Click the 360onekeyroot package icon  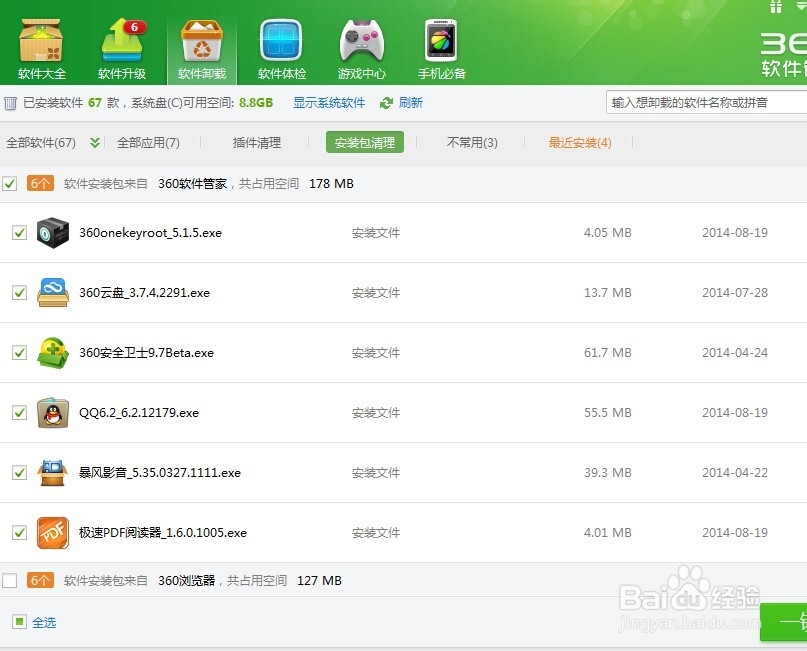pos(53,233)
